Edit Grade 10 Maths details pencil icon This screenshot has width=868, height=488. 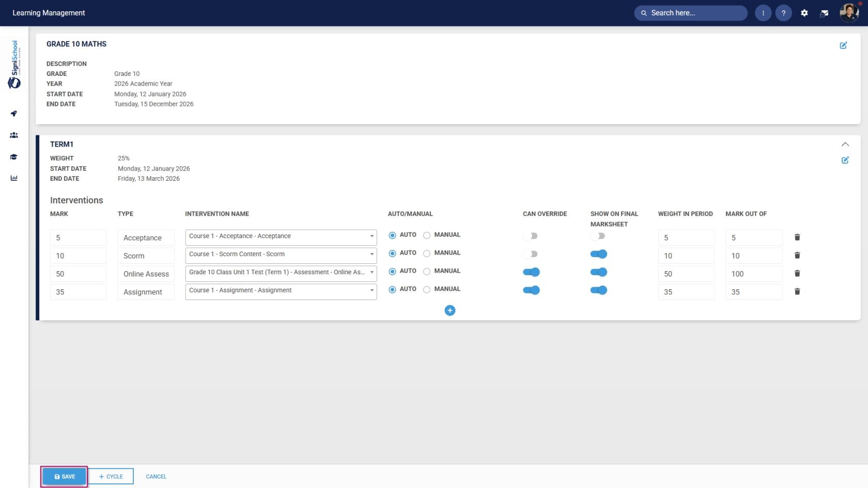coord(843,45)
